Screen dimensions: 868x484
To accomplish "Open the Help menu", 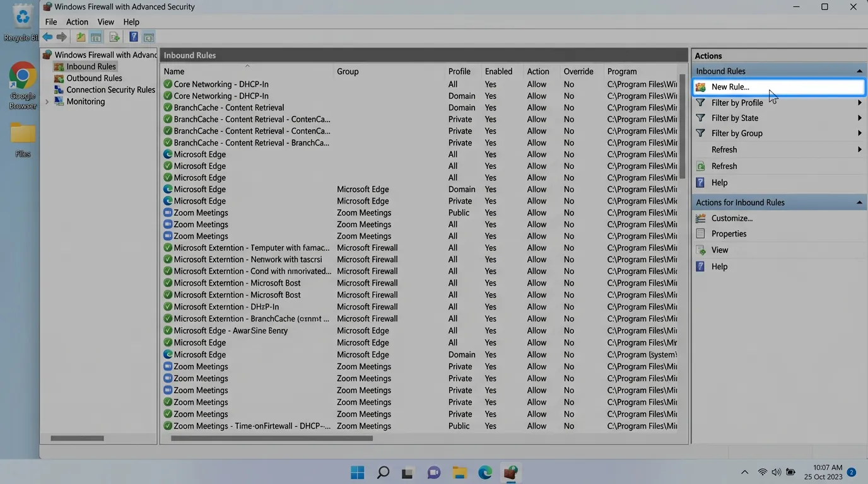I will pos(131,21).
